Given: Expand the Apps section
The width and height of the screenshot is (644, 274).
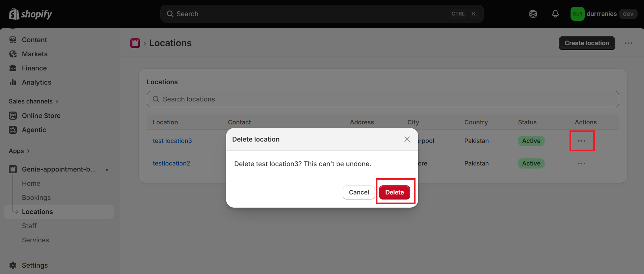Looking at the screenshot, I should pyautogui.click(x=19, y=151).
